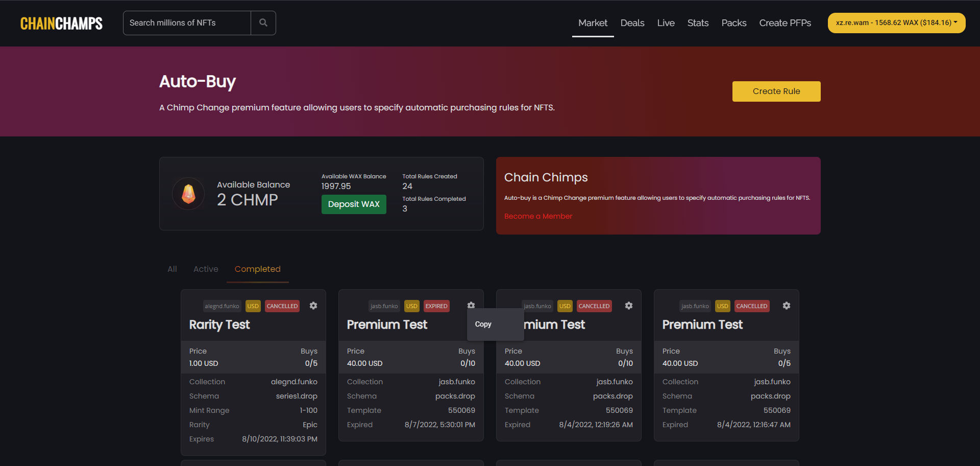Screen dimensions: 980x466
Task: Click the 2 CHMP balance text
Action: 248,200
